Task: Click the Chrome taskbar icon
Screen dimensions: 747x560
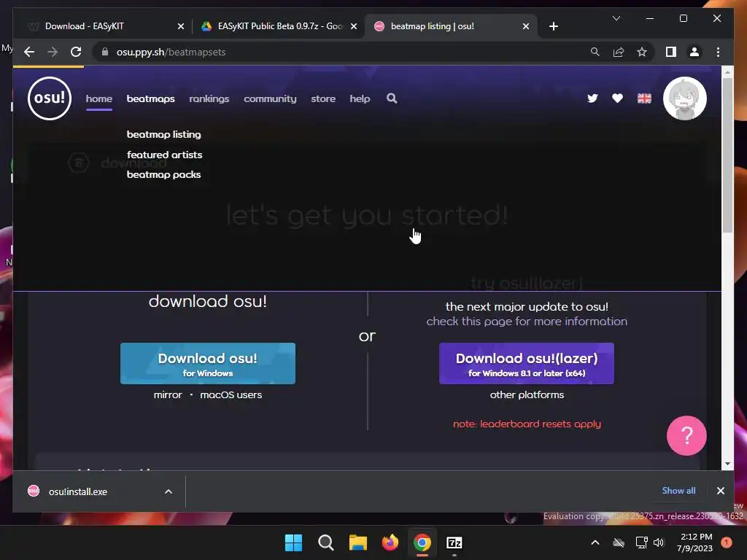Action: pos(422,542)
